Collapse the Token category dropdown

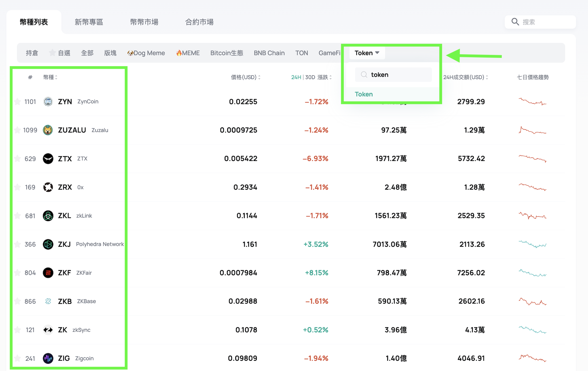point(367,53)
